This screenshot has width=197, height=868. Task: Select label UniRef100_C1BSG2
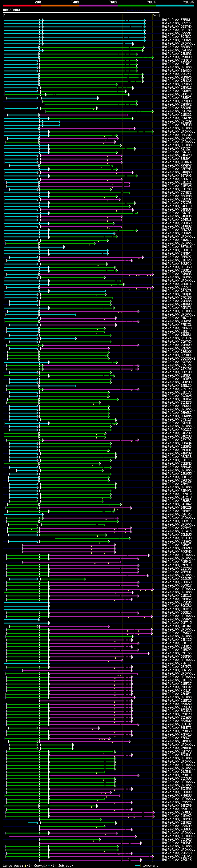[177, 115]
